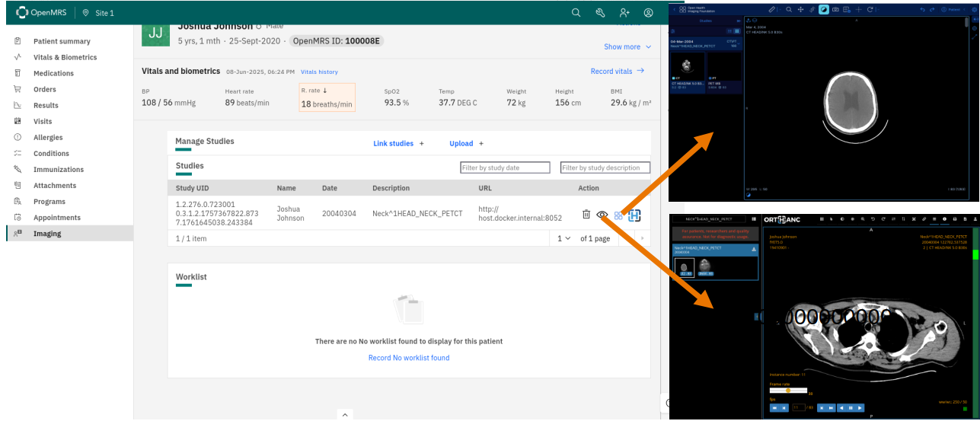Click the add patient icon in header
Viewport: 980px width, 421px height.
click(x=624, y=13)
